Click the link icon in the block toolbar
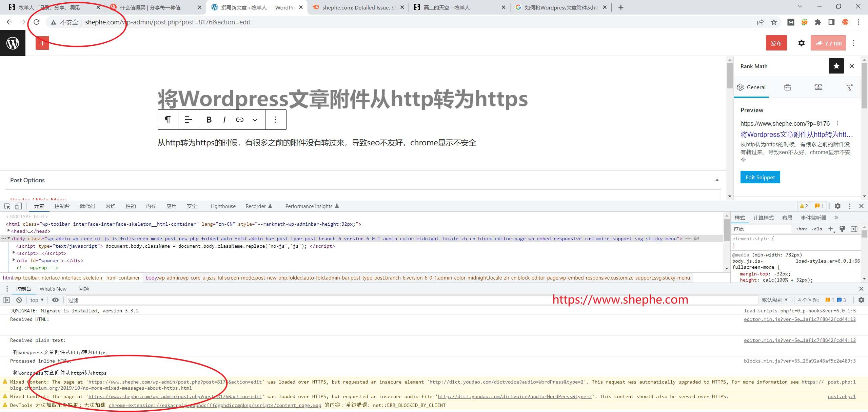Viewport: 868px width, 412px height. (x=240, y=119)
